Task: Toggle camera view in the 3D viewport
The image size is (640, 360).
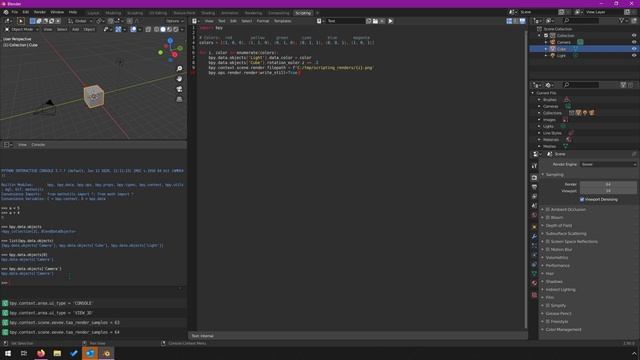Action: pos(179,89)
